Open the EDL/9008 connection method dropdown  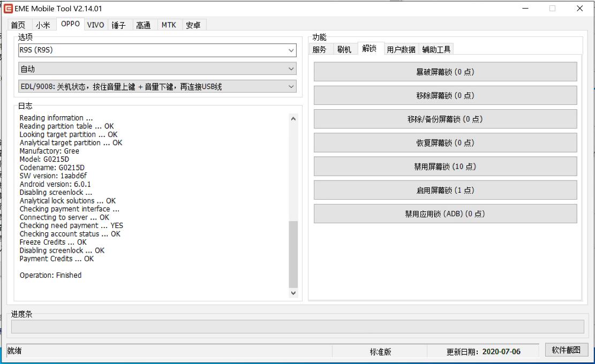(157, 87)
